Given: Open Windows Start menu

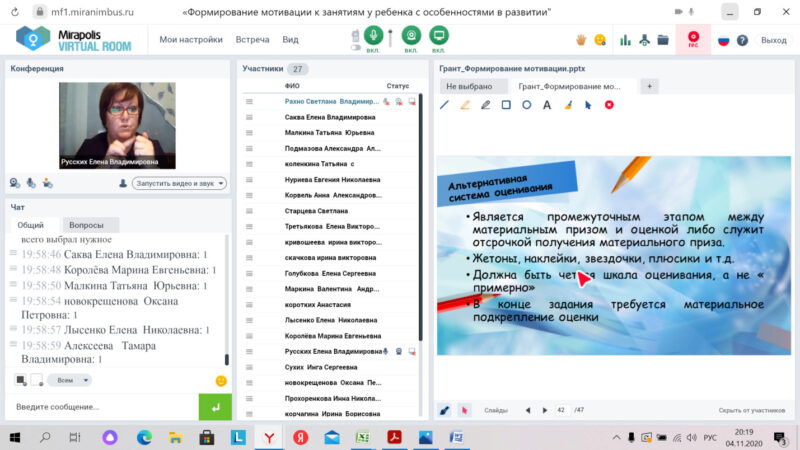Looking at the screenshot, I should 15,437.
